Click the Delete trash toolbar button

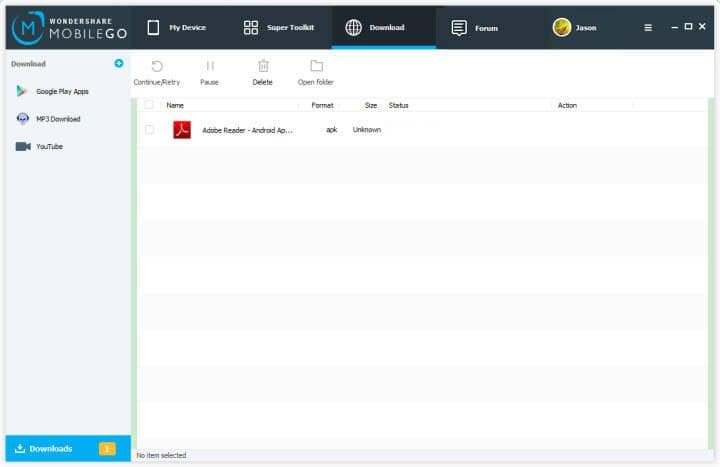263,73
